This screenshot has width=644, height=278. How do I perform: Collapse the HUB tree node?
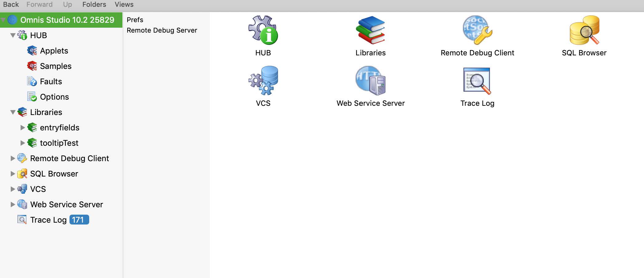[x=13, y=35]
